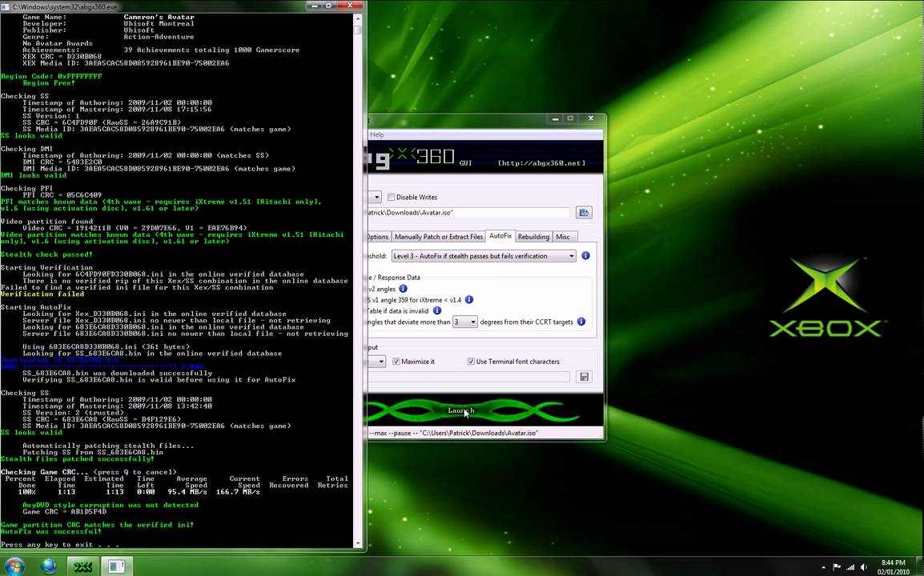The width and height of the screenshot is (924, 576).
Task: Uncheck 'Use Terminal font characters'
Action: pyautogui.click(x=471, y=361)
